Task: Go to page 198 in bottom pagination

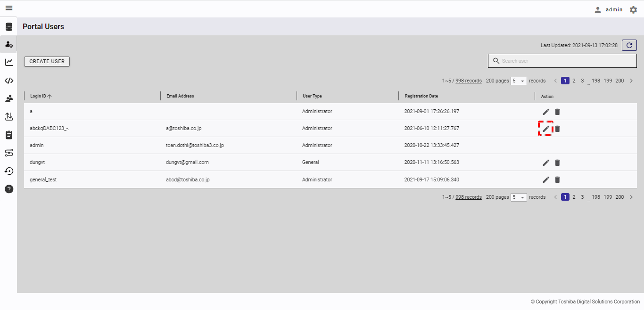Action: click(x=596, y=197)
